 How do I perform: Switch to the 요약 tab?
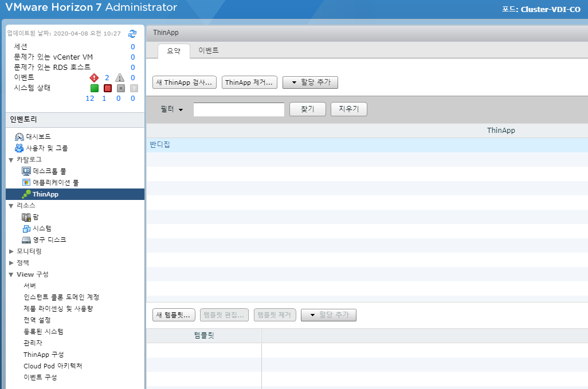pos(174,51)
